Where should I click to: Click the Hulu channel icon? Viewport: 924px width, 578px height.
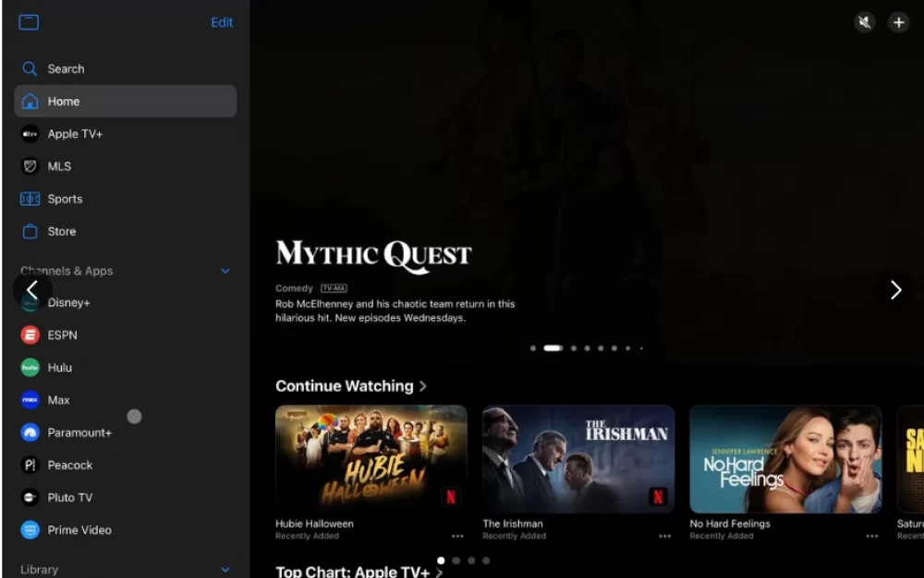[30, 367]
